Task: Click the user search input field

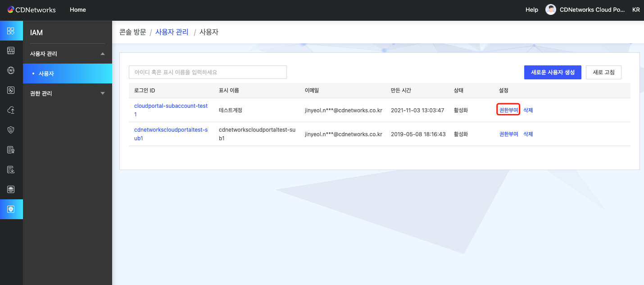Action: pyautogui.click(x=208, y=72)
